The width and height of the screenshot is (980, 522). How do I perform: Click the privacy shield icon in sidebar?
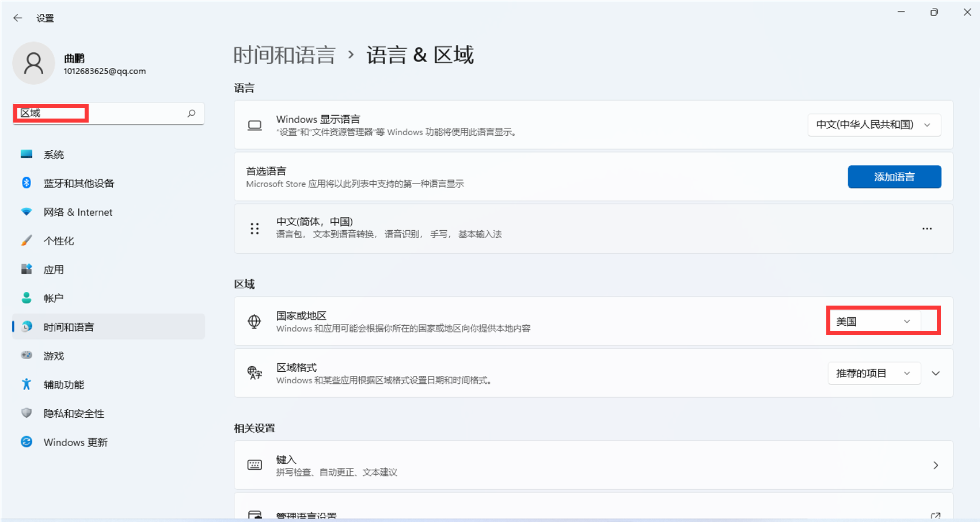click(26, 413)
